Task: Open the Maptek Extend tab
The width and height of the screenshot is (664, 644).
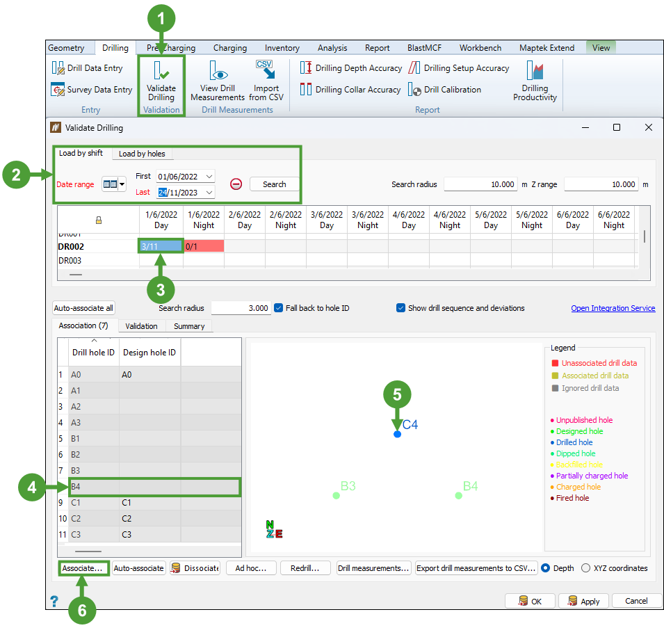Action: click(x=546, y=48)
